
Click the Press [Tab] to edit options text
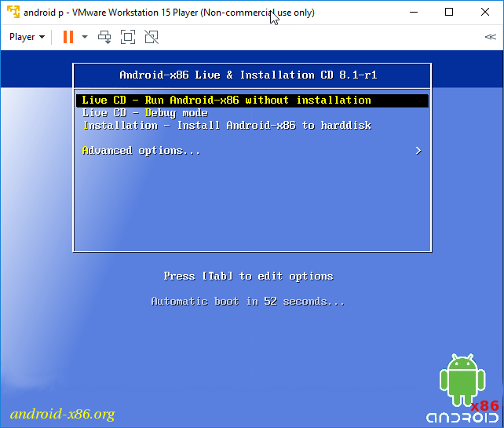(248, 276)
